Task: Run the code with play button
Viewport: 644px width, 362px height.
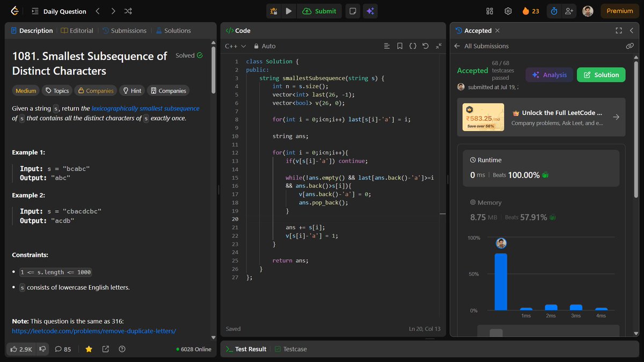Action: pos(289,11)
